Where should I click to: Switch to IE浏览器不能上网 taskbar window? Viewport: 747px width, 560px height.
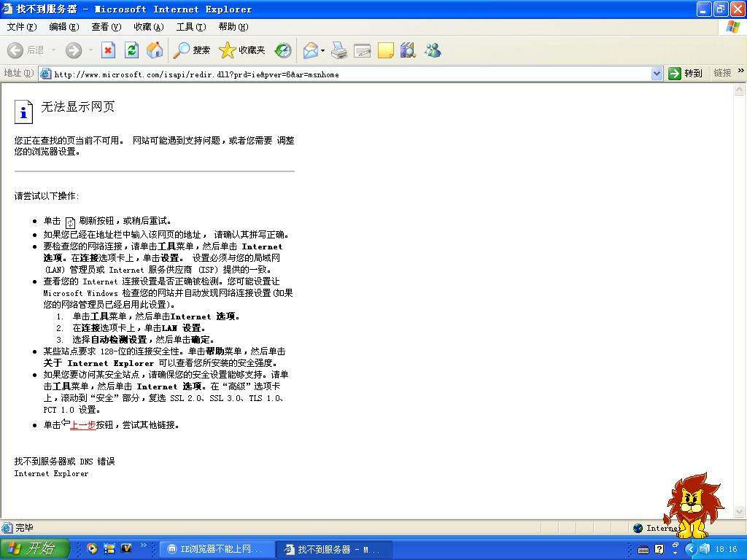coord(216,549)
